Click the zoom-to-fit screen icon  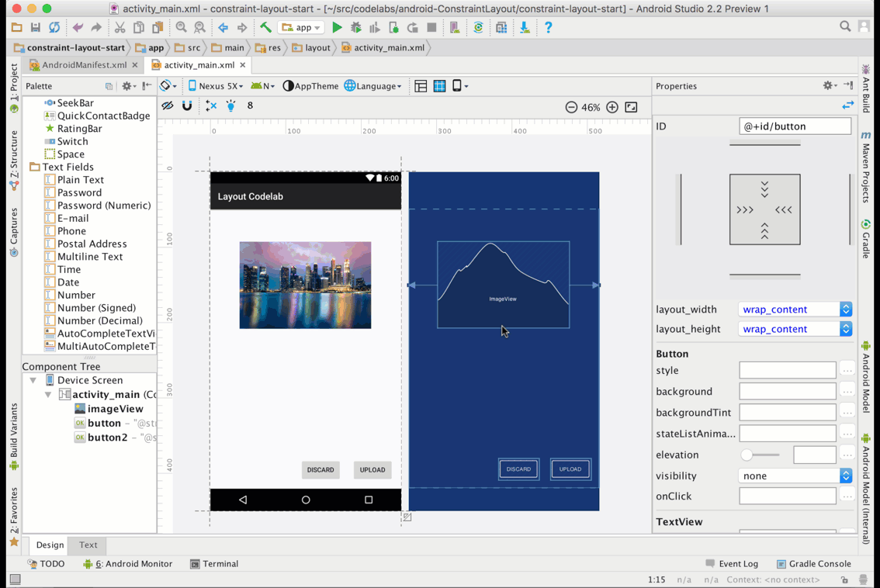(632, 107)
